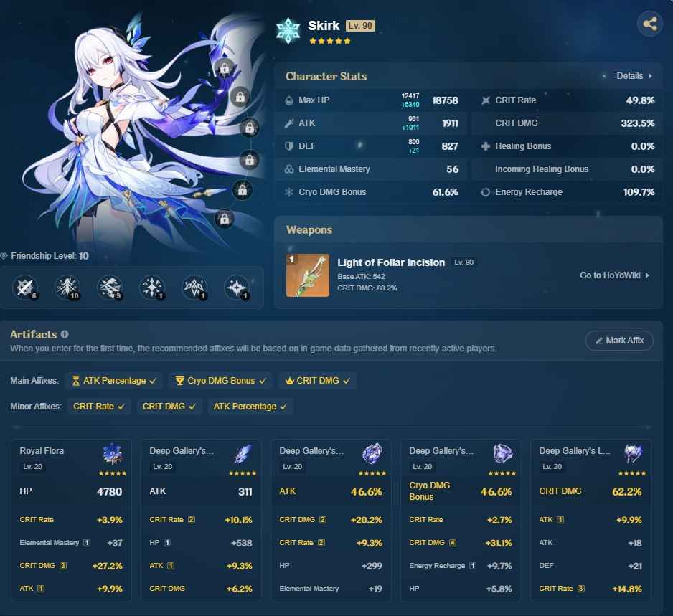The width and height of the screenshot is (673, 616).
Task: Click the Healing Bonus stat icon
Action: point(486,146)
